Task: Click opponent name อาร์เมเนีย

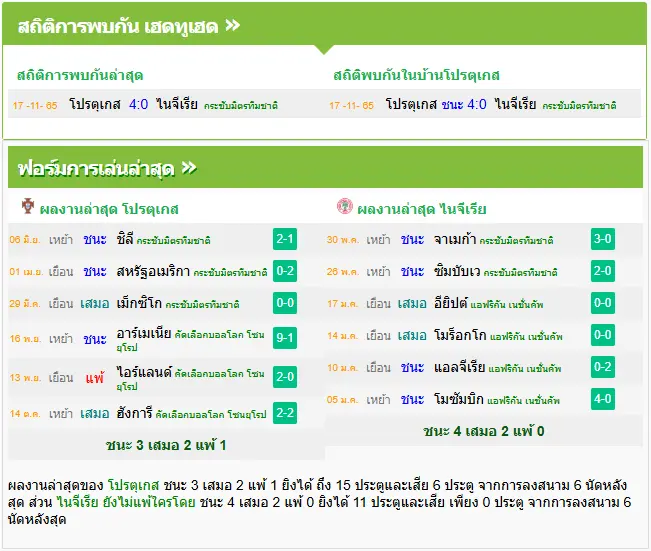Action: click(x=144, y=333)
